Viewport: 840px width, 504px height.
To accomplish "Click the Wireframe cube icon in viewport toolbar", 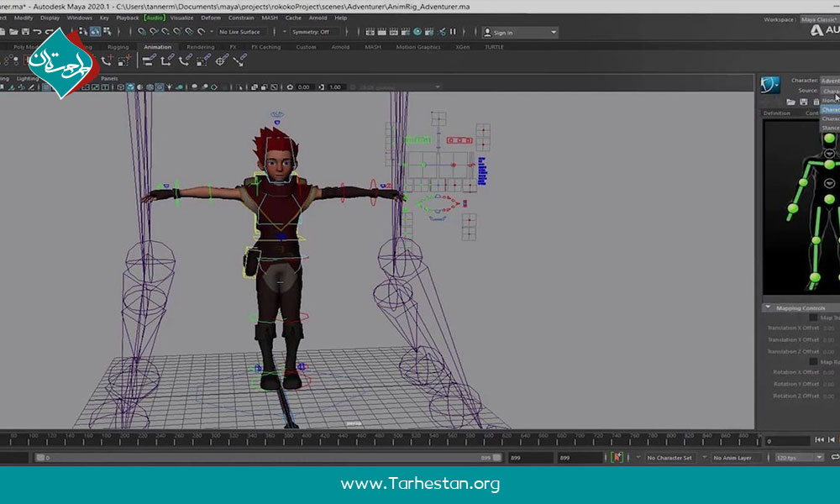I will point(121,87).
